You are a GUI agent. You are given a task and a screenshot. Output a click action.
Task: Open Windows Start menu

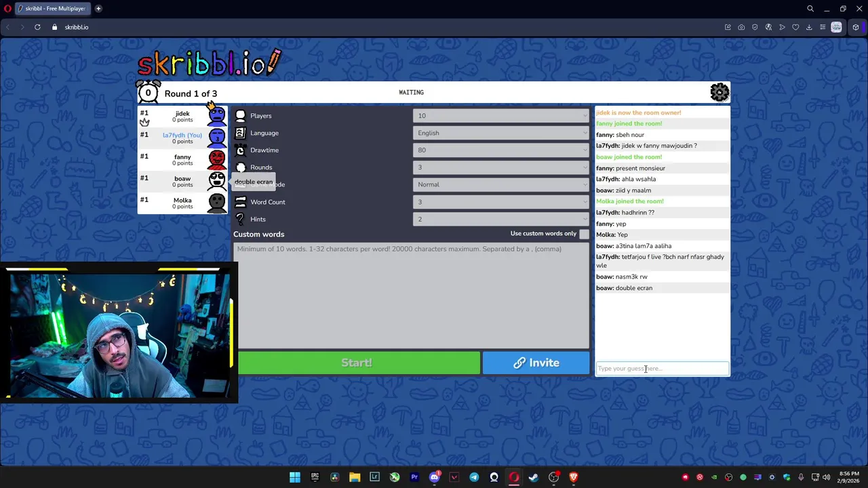295,477
